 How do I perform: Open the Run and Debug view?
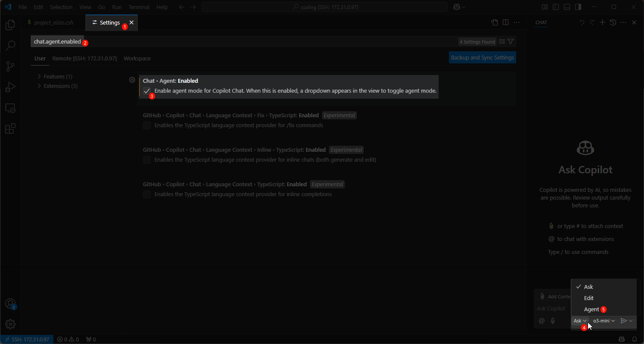[10, 87]
